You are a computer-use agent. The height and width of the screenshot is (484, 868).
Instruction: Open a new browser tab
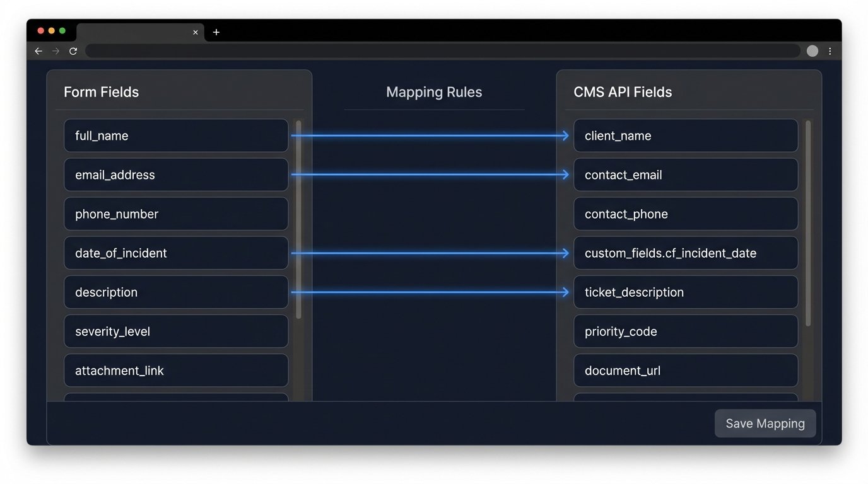216,32
